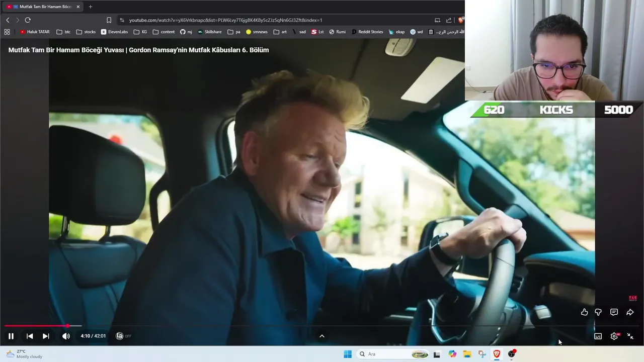Click the video title Mutfak Tam Bir Hamam Böceği Yuvası
Image resolution: width=644 pixels, height=362 pixels.
[x=138, y=50]
